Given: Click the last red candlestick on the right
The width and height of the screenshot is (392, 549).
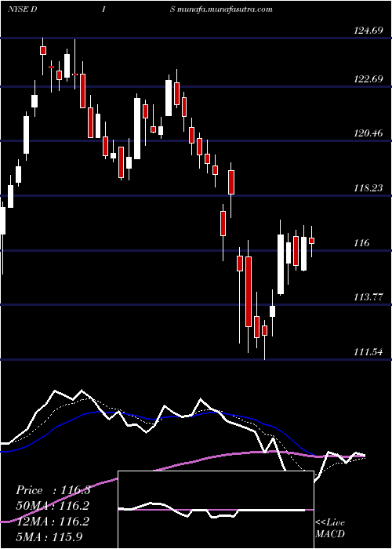Looking at the screenshot, I should coord(311,241).
